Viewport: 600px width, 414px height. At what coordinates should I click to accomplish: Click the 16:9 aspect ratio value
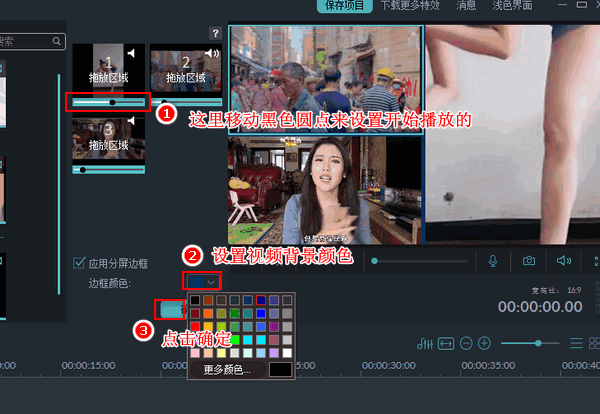tap(574, 290)
